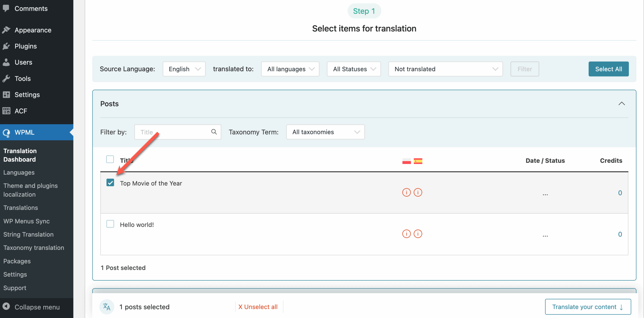Click credits value for Top Movie of the Year

[x=620, y=193]
